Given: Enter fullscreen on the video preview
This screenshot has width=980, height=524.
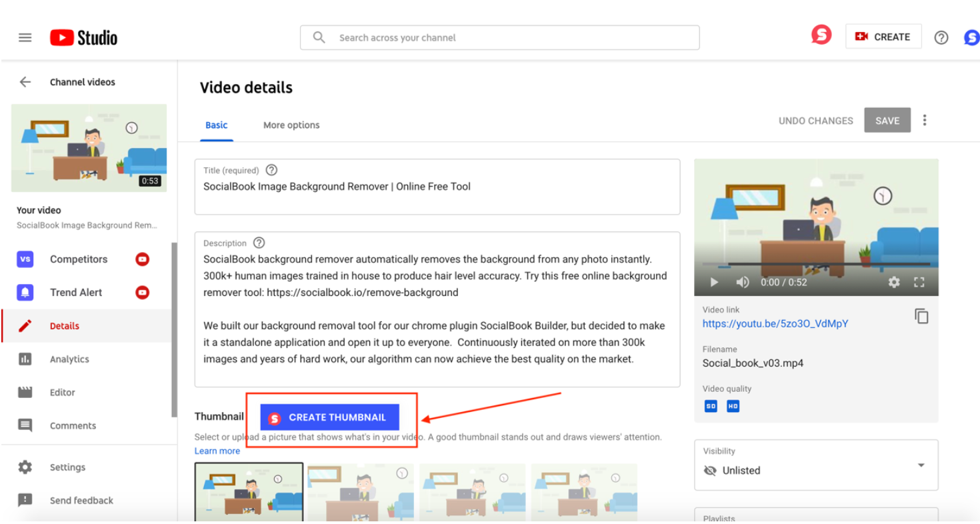Looking at the screenshot, I should tap(919, 282).
